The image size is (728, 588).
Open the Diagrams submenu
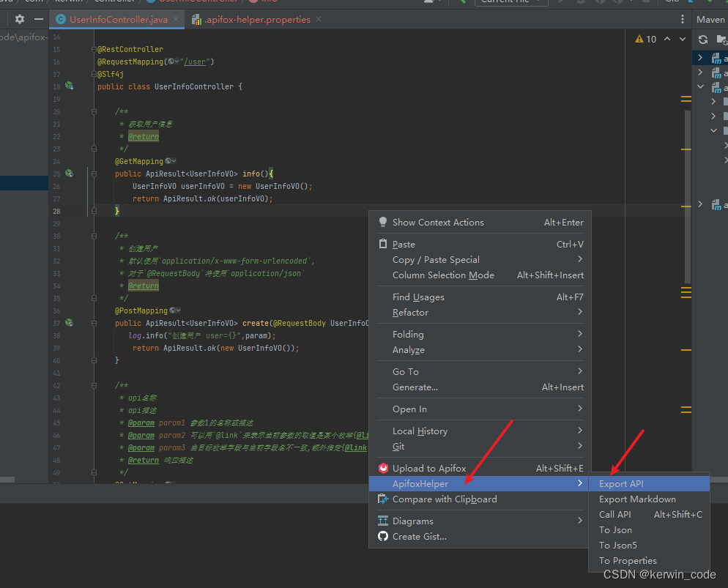480,521
